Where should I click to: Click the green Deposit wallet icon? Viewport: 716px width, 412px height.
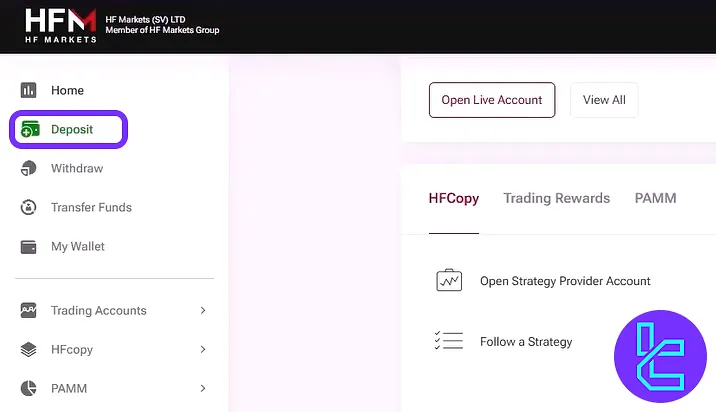pos(30,129)
